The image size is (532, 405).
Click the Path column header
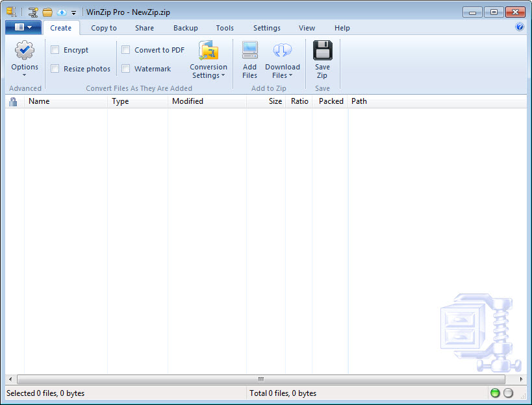[437, 101]
